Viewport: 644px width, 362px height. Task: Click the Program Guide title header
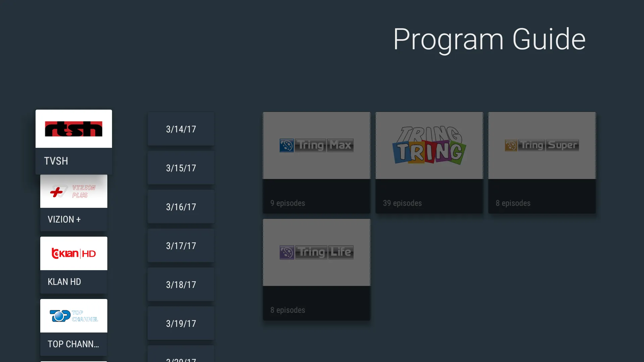click(x=489, y=39)
